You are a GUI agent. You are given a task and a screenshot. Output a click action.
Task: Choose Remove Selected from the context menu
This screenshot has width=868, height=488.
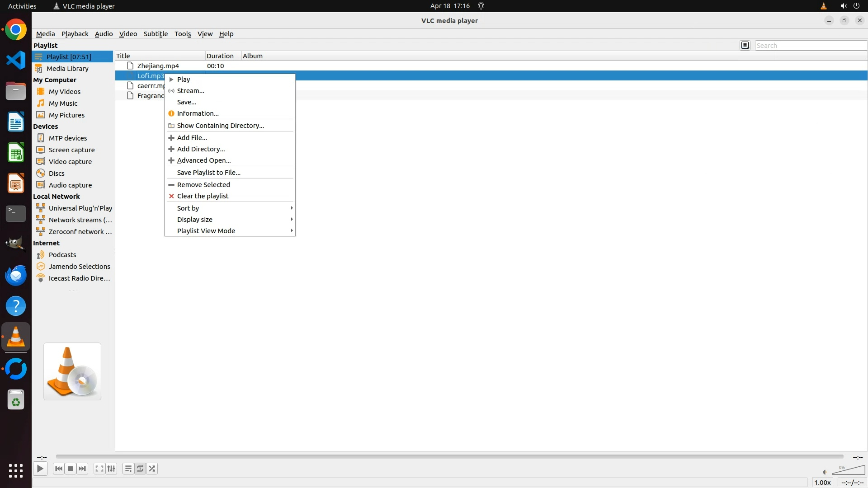click(203, 184)
